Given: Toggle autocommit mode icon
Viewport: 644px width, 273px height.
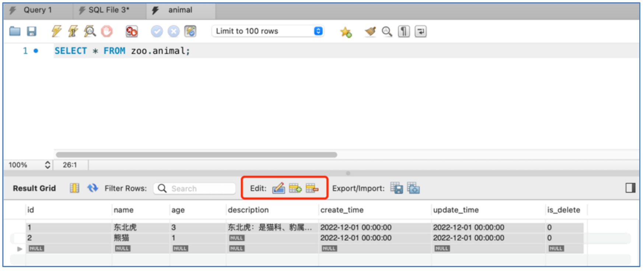Looking at the screenshot, I should click(190, 31).
